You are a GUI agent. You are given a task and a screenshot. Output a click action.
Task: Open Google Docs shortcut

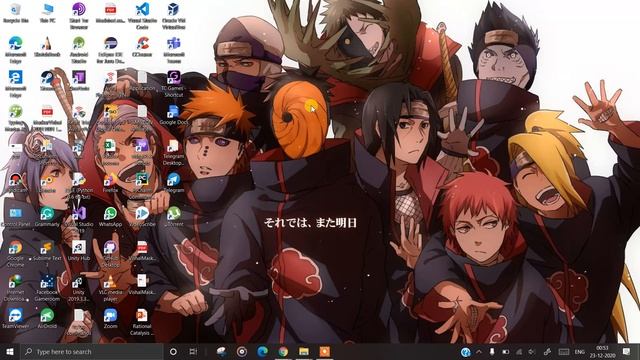pyautogui.click(x=174, y=115)
